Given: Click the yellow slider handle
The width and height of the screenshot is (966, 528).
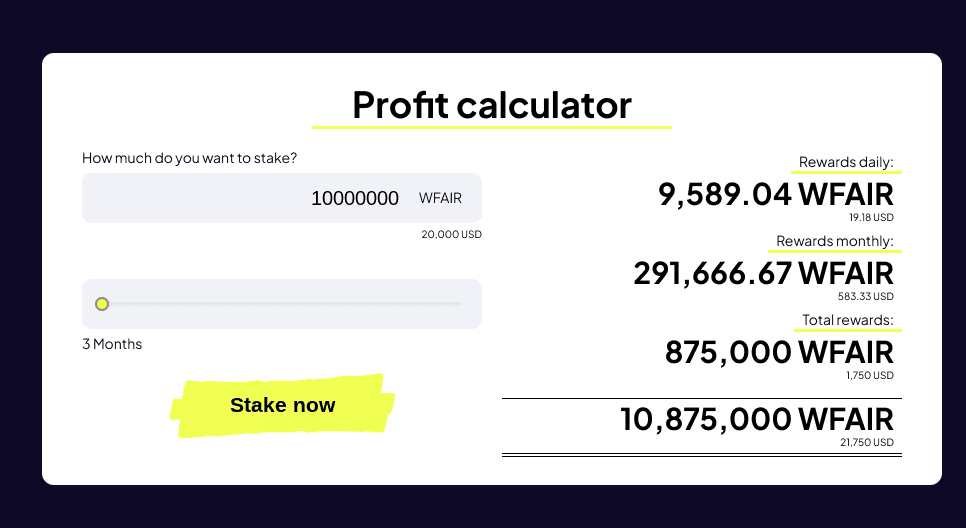Looking at the screenshot, I should point(102,304).
